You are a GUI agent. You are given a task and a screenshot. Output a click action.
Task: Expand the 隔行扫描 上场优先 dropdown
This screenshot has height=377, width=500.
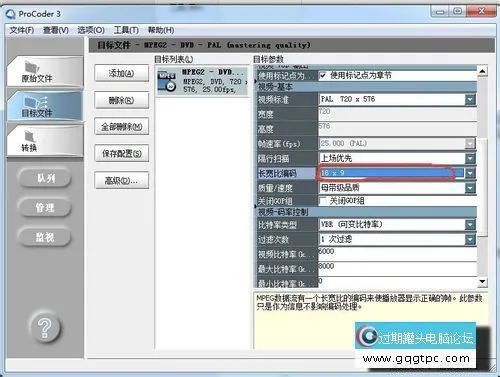(x=470, y=158)
